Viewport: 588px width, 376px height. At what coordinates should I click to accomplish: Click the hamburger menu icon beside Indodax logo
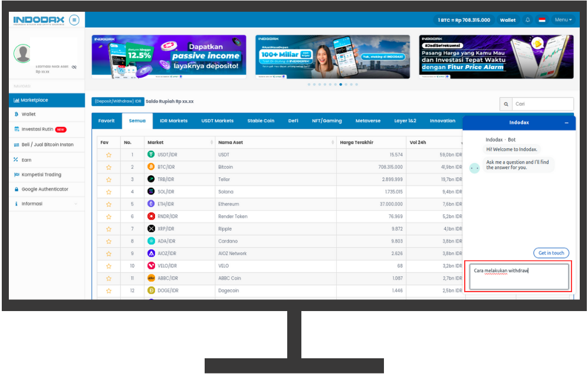74,20
